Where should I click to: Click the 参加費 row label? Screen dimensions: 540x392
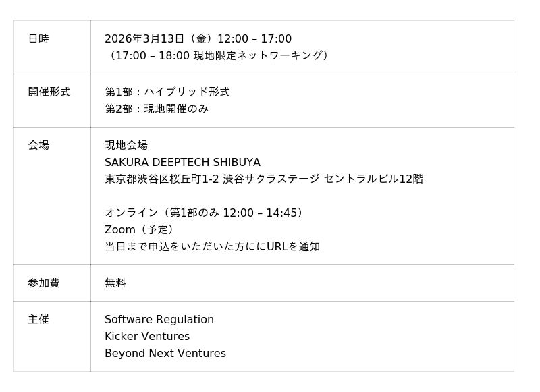click(44, 283)
